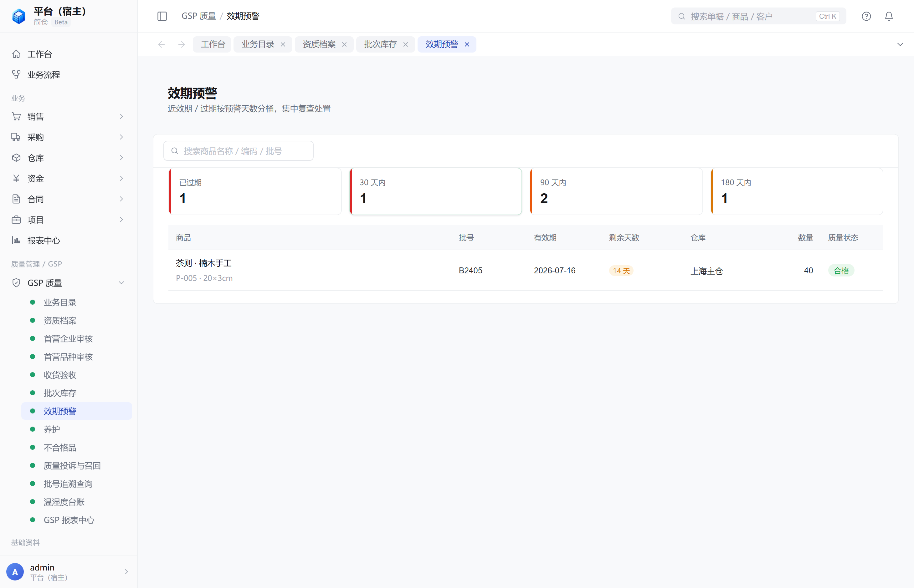Click the 项目 briefcase icon
The width and height of the screenshot is (914, 588).
16,220
